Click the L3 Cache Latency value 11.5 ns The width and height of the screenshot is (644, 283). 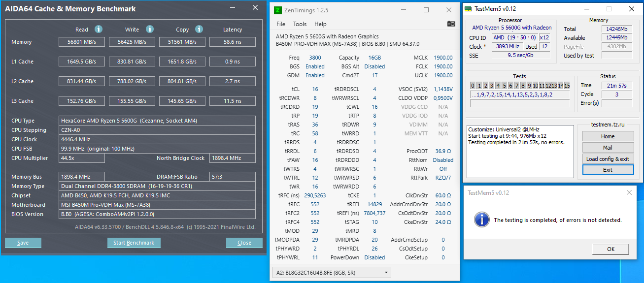pyautogui.click(x=233, y=101)
